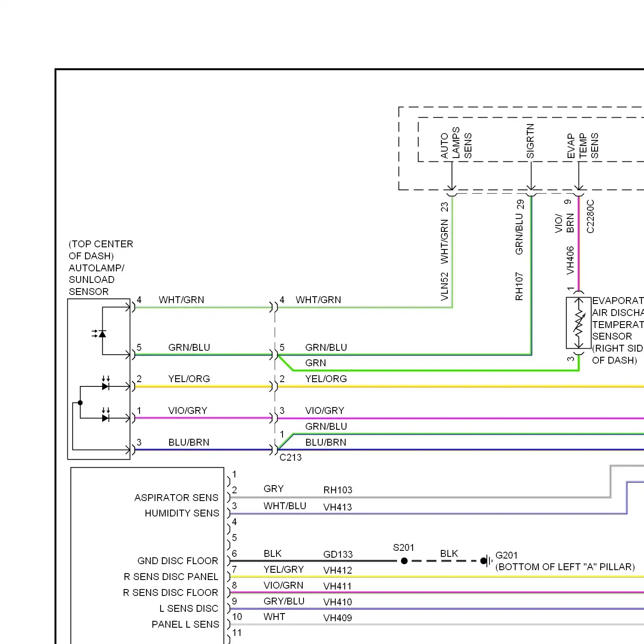Select the VIO/GRY label right of C213

[325, 410]
